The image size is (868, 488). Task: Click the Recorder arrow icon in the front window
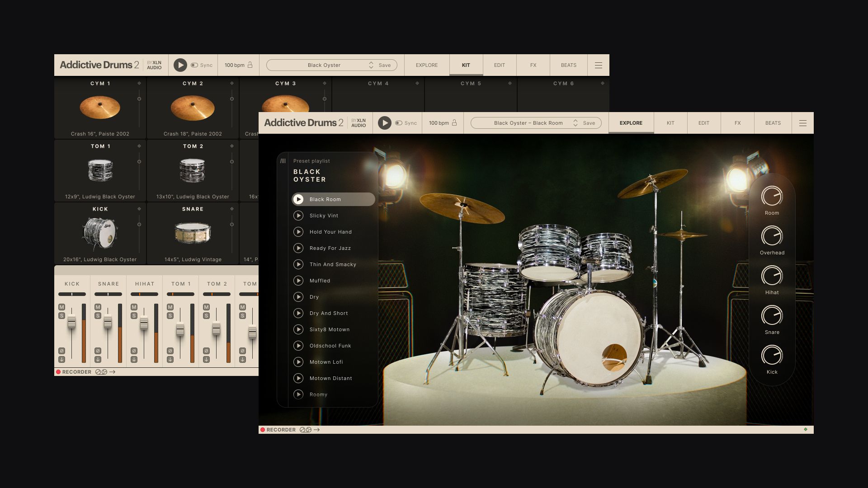pos(317,430)
